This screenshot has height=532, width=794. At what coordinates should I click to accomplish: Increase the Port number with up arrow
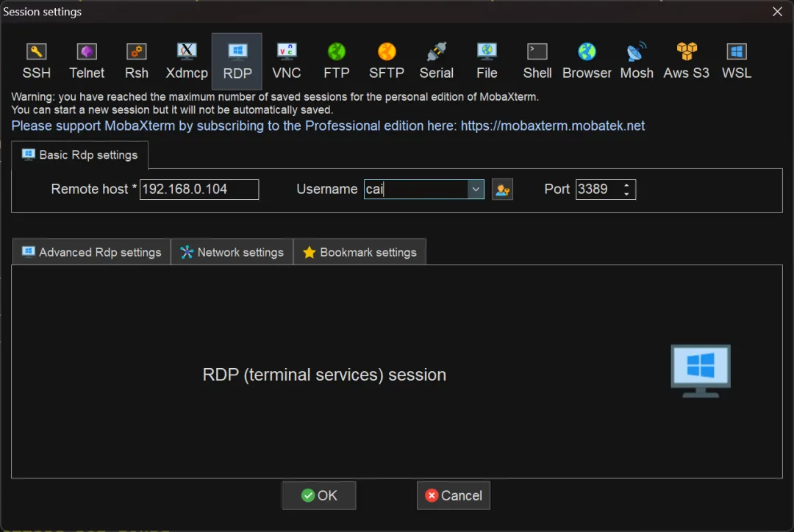coord(626,185)
